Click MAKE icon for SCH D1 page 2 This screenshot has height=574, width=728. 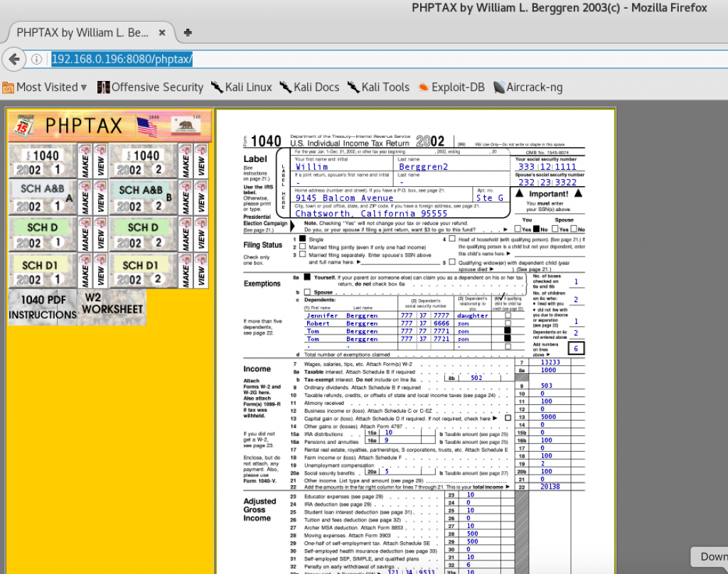186,271
